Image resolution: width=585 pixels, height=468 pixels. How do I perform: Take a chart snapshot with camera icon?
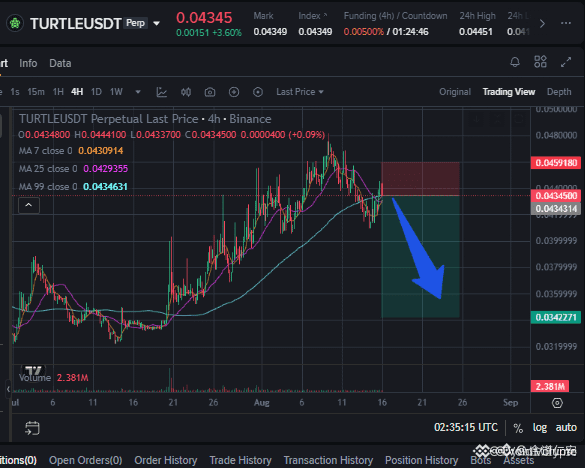pyautogui.click(x=210, y=92)
